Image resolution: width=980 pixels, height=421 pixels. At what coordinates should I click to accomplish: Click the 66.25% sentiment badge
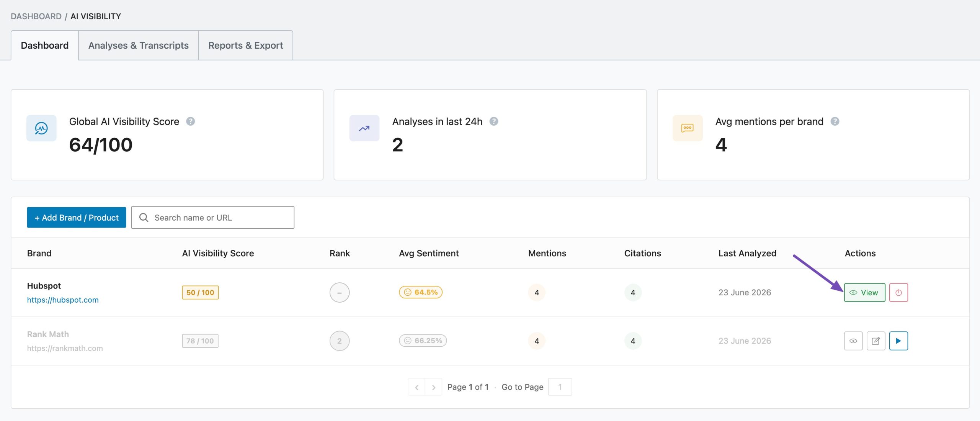[x=423, y=341]
